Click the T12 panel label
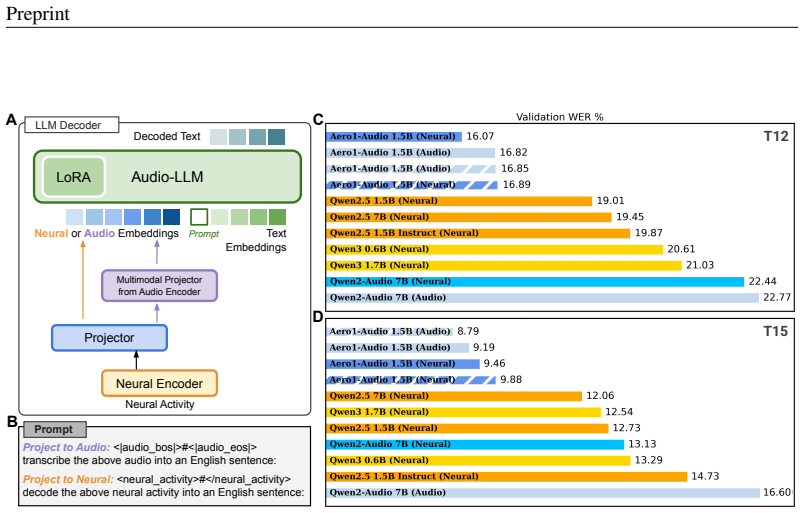Image resolution: width=804 pixels, height=513 pixels. [776, 136]
